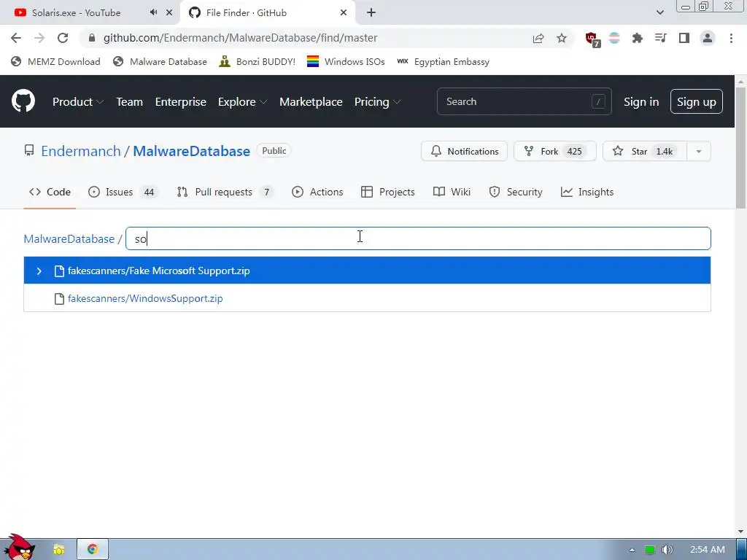Open Windows ISOs bookmark

(346, 61)
